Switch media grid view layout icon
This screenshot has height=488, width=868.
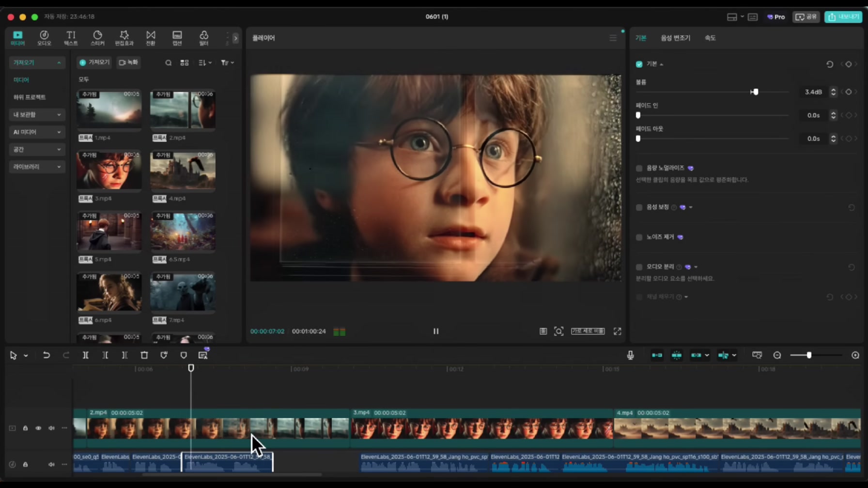point(185,63)
